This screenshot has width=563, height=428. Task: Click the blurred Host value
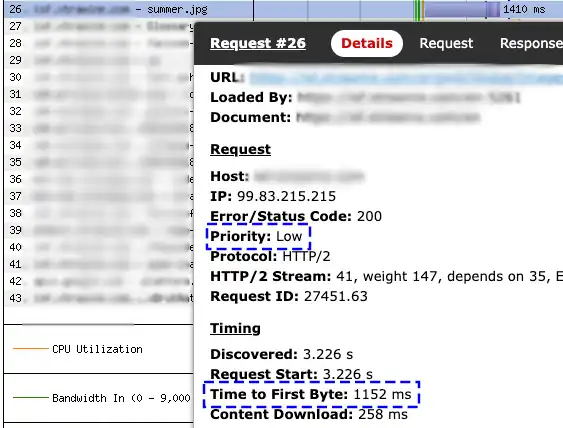coord(309,176)
